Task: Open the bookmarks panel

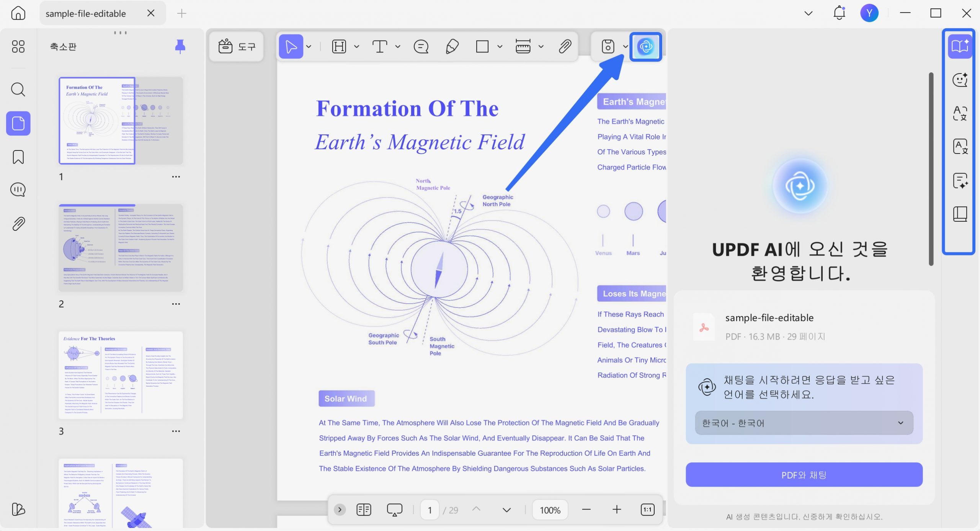Action: pyautogui.click(x=18, y=157)
